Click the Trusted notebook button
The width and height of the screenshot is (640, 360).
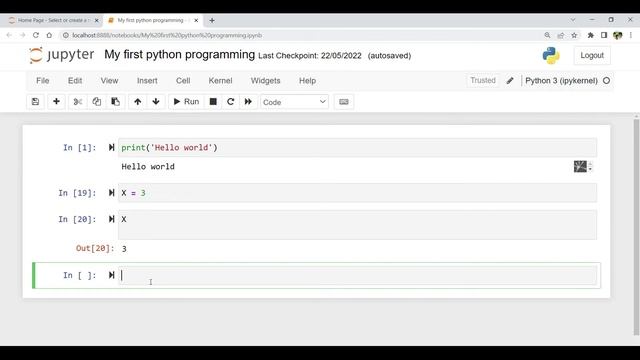click(x=483, y=80)
